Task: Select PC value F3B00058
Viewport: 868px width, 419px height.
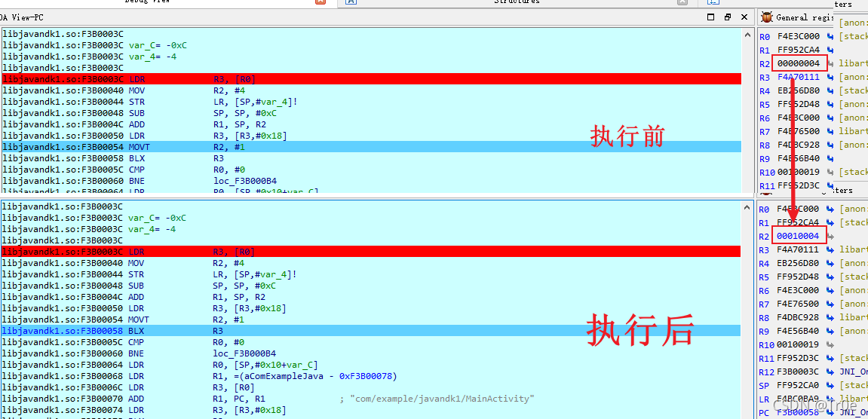Action: pyautogui.click(x=799, y=412)
